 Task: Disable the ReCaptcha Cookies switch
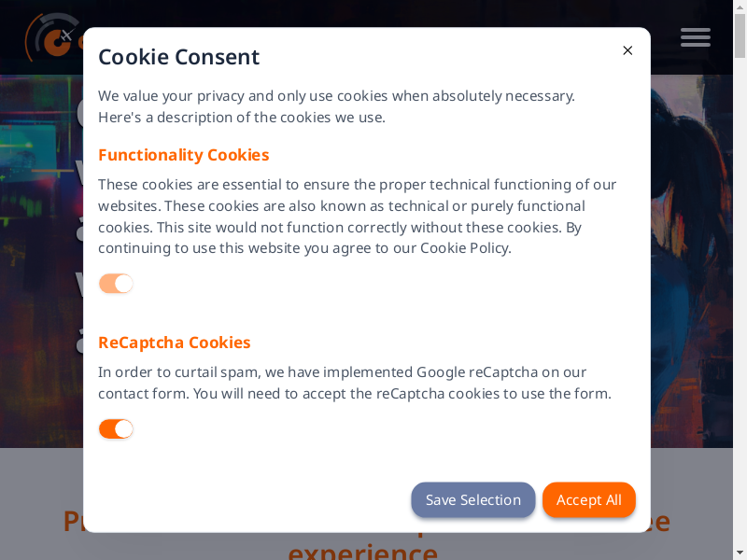click(x=116, y=429)
